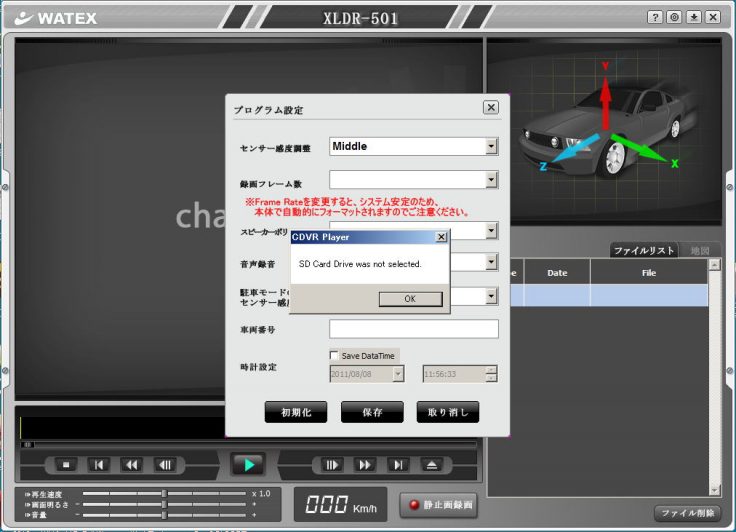Open the date picker dropdown 2011/08/08
This screenshot has height=532, width=736.
coord(398,374)
